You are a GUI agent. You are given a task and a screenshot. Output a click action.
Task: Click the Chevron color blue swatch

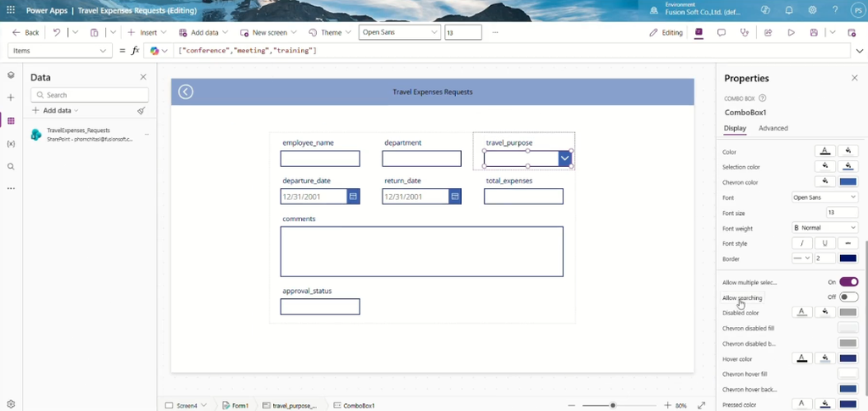point(848,182)
